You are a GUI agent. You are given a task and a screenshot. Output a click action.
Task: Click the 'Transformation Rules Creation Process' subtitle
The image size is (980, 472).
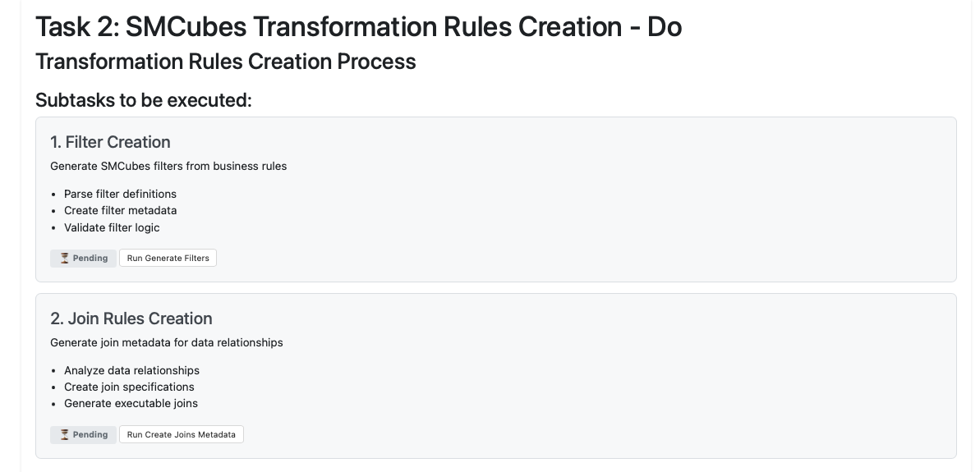[225, 62]
